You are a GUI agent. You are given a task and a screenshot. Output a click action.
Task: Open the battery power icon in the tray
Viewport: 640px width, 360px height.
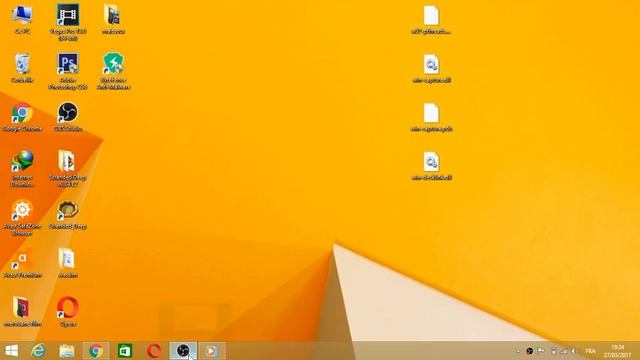553,351
